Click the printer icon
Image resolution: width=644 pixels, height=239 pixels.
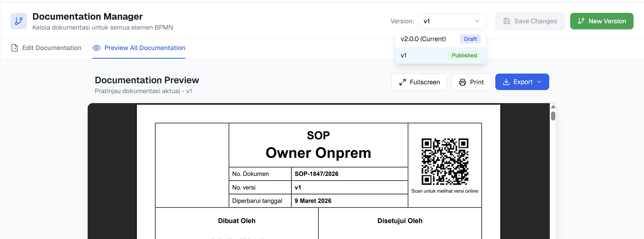point(463,82)
